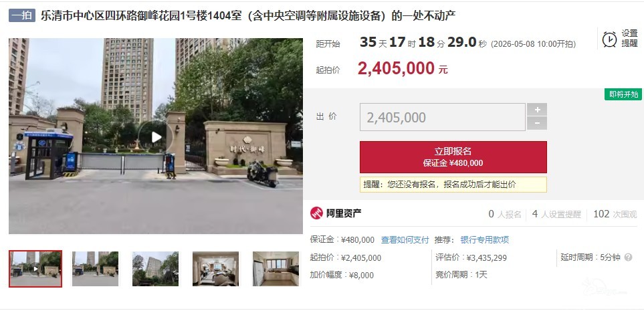Select the fourth living room thumbnail

(x=215, y=269)
